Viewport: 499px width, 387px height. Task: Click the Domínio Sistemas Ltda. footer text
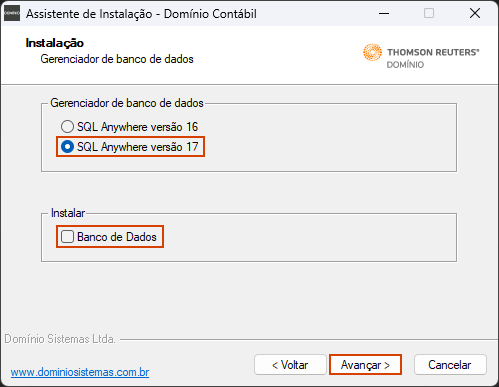click(x=60, y=339)
